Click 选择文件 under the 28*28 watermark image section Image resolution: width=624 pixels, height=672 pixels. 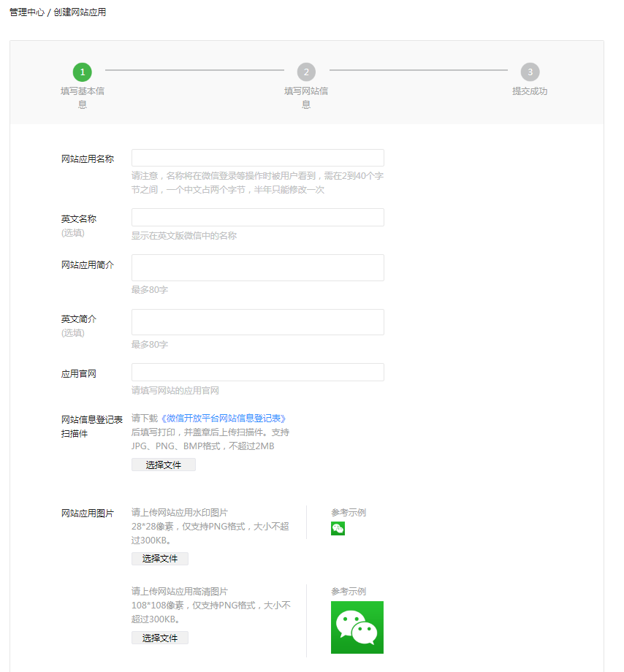[159, 558]
